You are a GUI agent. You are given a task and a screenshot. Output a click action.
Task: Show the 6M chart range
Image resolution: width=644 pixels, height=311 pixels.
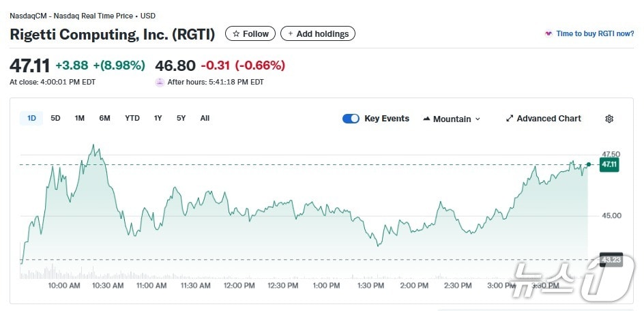(104, 118)
